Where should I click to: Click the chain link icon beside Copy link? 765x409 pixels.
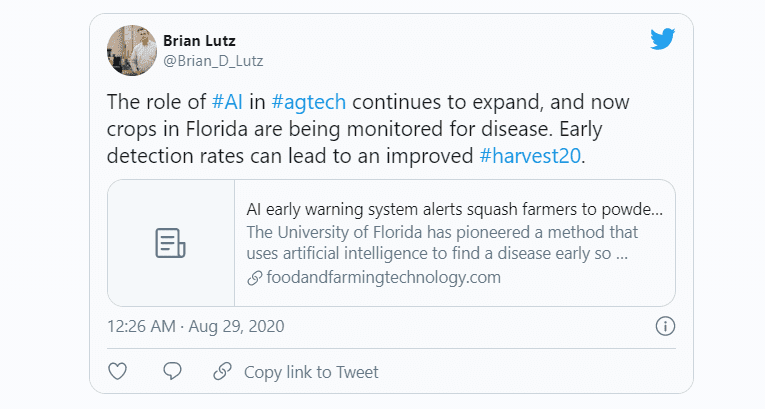(x=222, y=371)
